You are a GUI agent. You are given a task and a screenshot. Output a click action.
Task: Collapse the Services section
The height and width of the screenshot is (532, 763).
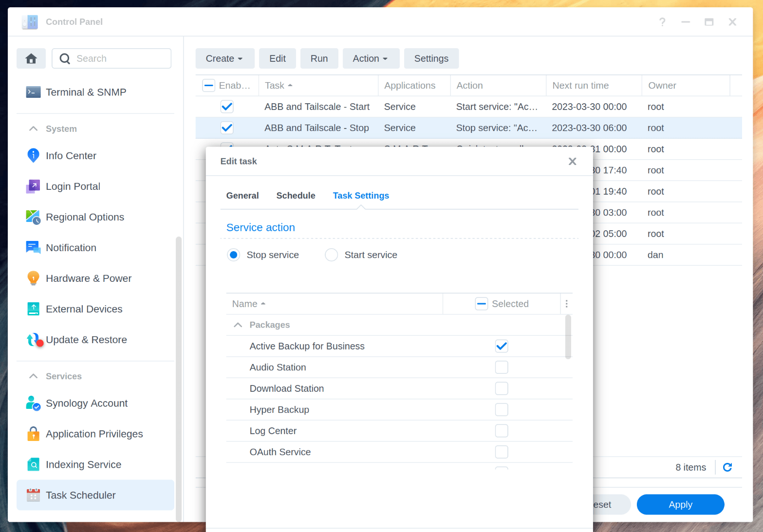(x=33, y=376)
